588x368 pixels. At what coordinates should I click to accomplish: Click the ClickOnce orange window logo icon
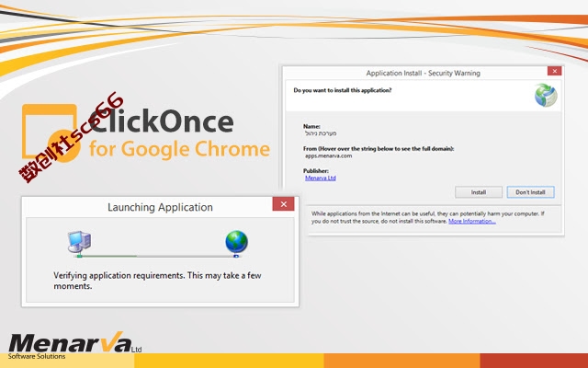pos(50,132)
